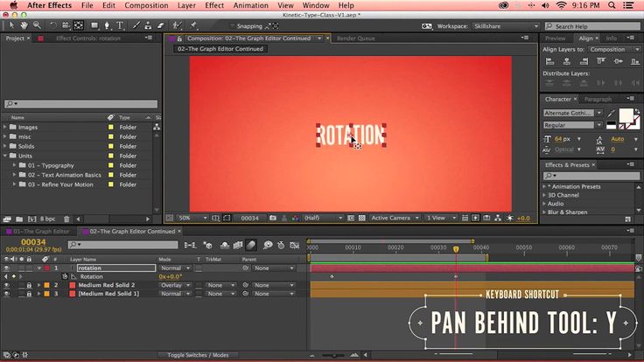Hide the rotation layer eye icon

(x=7, y=268)
